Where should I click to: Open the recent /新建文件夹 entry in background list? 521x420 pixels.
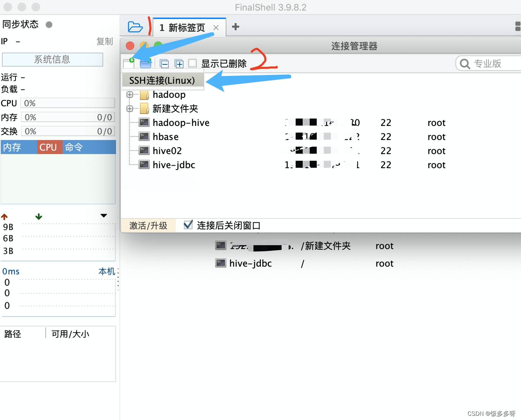(x=326, y=246)
